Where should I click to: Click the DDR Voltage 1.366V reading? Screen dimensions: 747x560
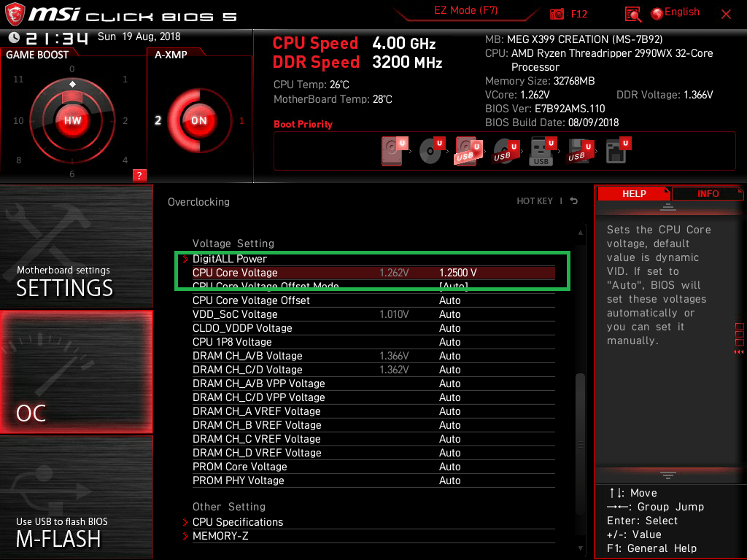pyautogui.click(x=665, y=95)
